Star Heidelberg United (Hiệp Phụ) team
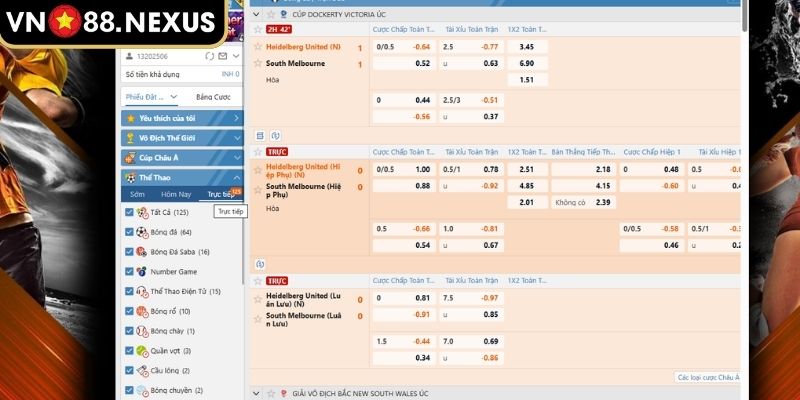 pyautogui.click(x=258, y=170)
